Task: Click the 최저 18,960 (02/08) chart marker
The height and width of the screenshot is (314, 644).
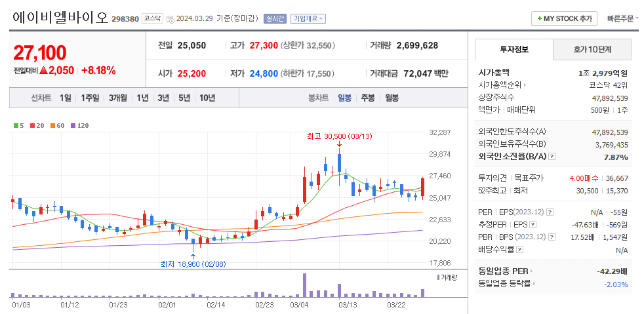Action: coord(193,264)
